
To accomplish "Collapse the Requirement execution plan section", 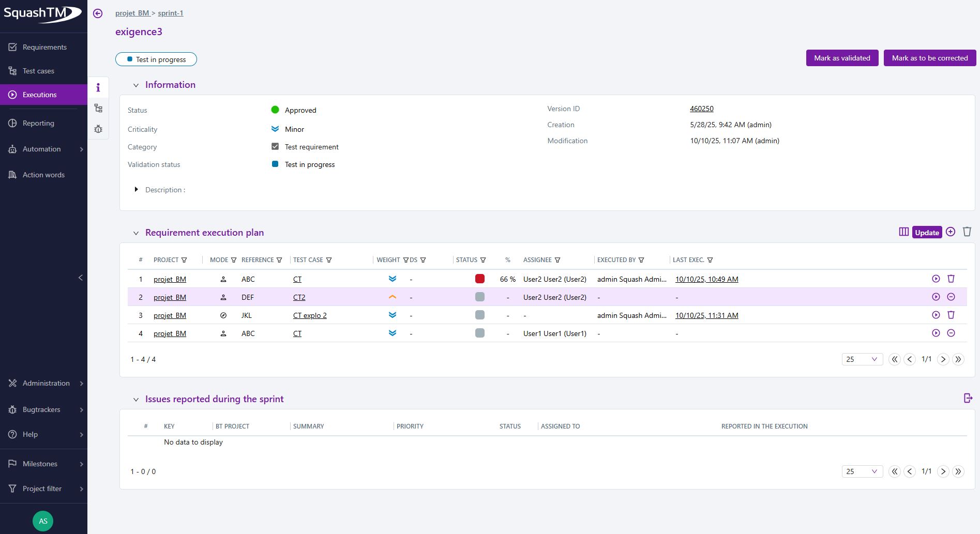I will click(136, 233).
